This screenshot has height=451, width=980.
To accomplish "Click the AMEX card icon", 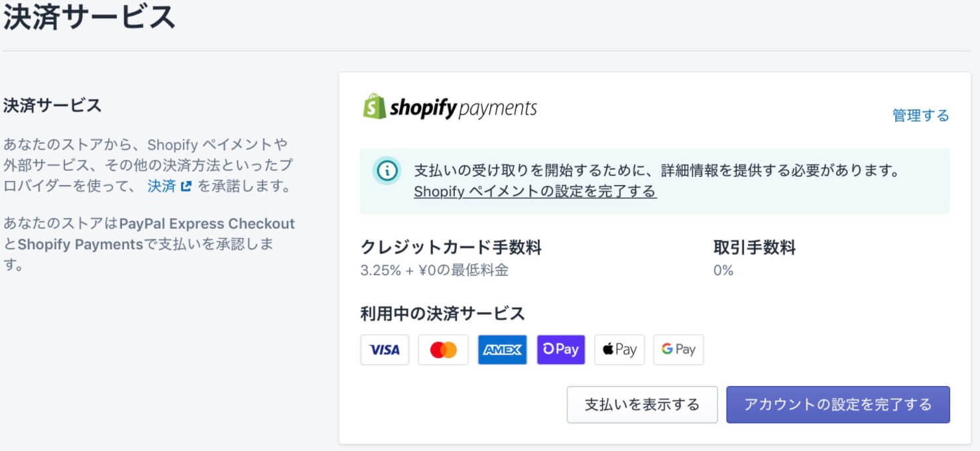I will pos(502,350).
